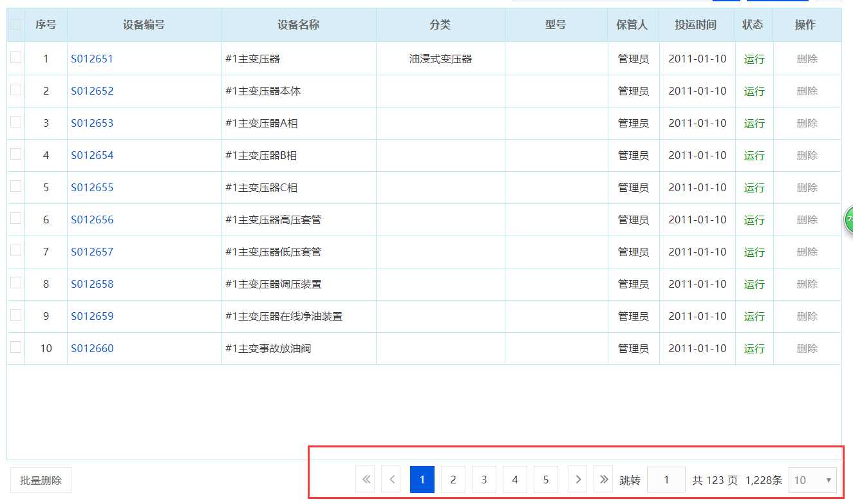Click 删除 for row S012660

(x=807, y=348)
